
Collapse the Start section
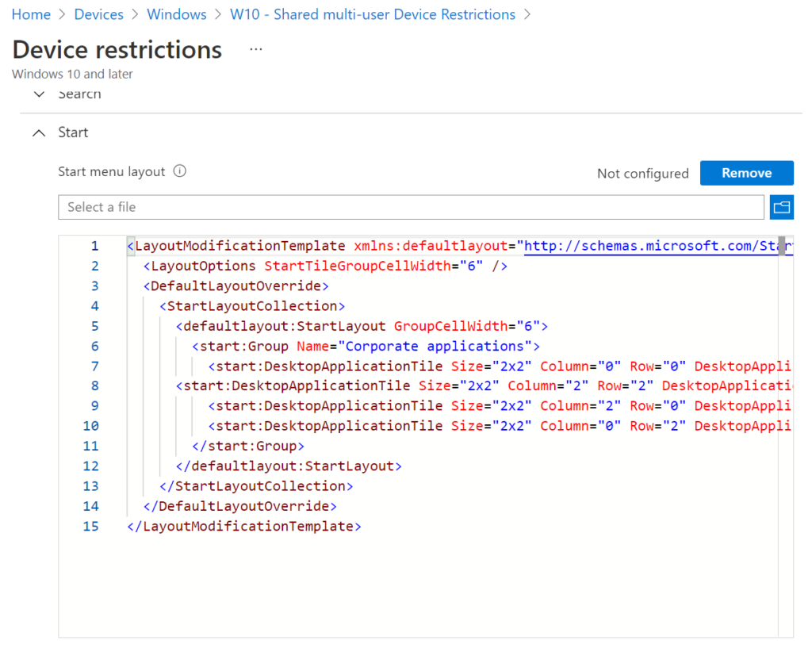point(39,133)
